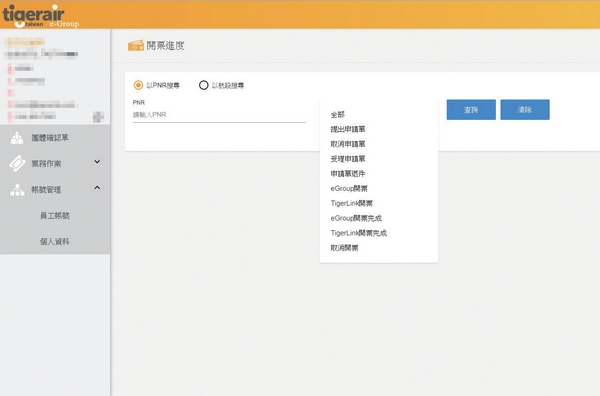Screen dimensions: 600x396
Task: Click the blue 查詢 search button
Action: click(x=471, y=110)
